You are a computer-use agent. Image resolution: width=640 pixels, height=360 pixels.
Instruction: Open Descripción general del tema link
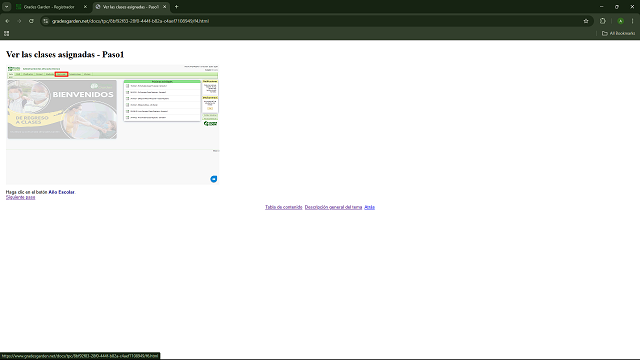[x=333, y=207]
